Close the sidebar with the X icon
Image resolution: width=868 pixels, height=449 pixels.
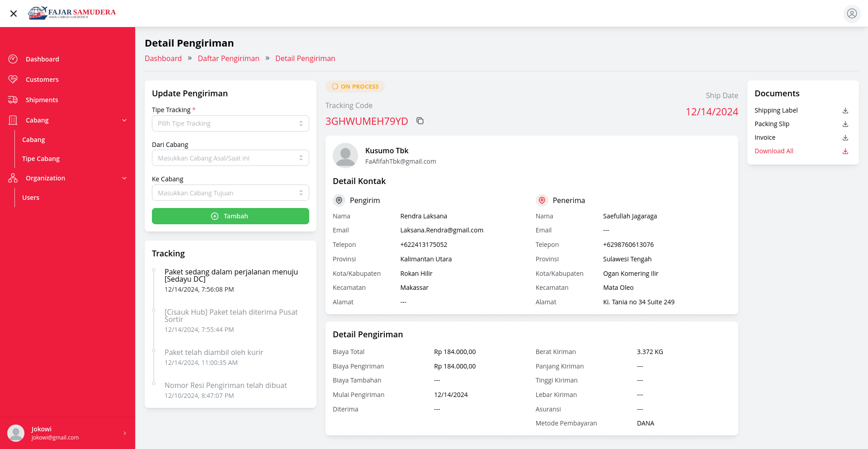coord(14,14)
